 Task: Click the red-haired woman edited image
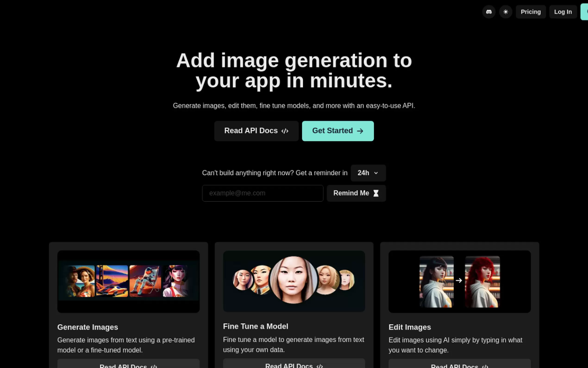click(482, 281)
